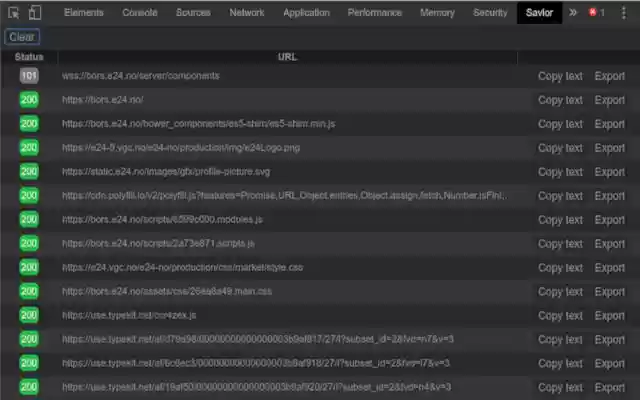Activate the inspect element picker icon
The width and height of the screenshot is (640, 400).
[x=13, y=13]
